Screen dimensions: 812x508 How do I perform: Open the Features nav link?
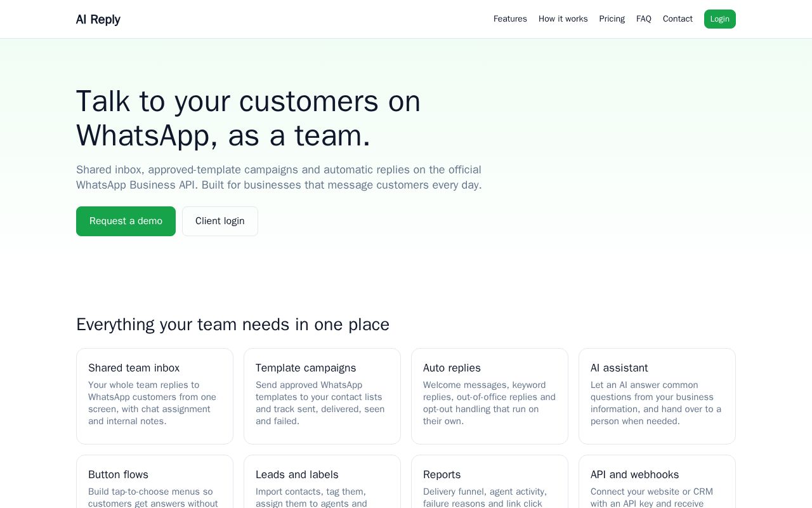(x=510, y=19)
